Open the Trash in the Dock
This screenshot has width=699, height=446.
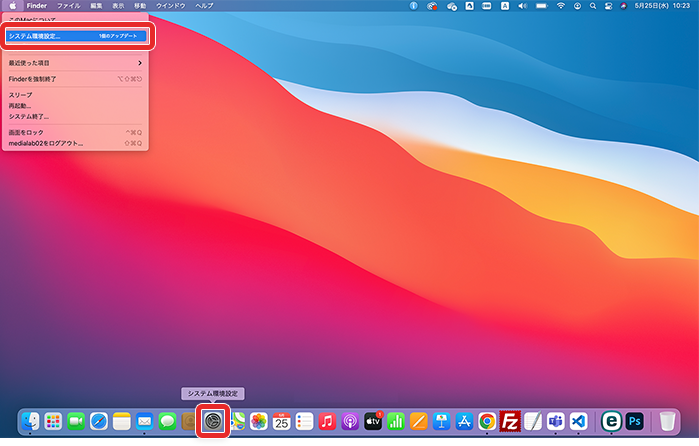click(x=667, y=421)
